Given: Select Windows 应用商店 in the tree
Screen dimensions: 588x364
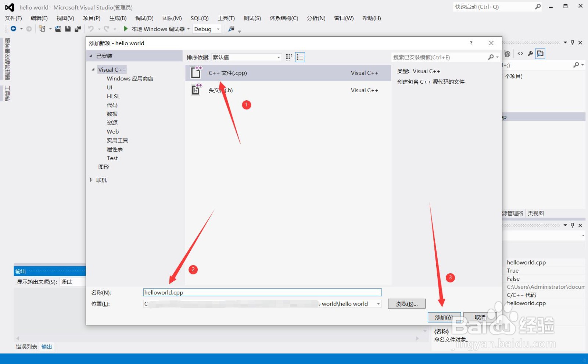Looking at the screenshot, I should pyautogui.click(x=130, y=78).
